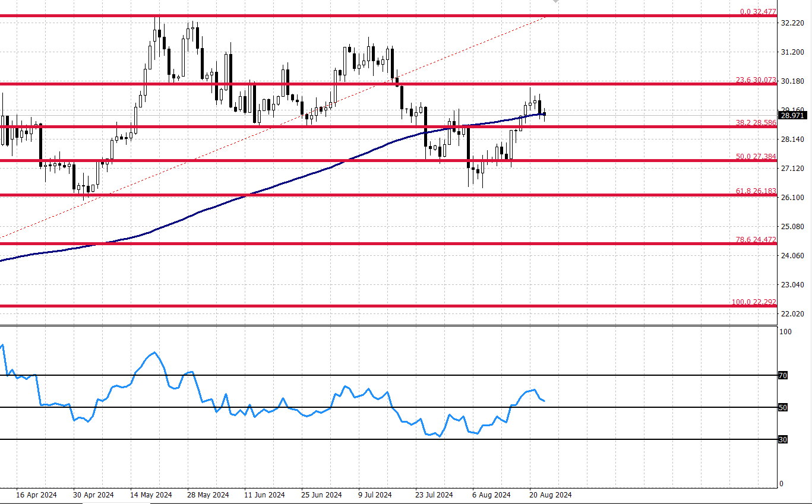
Task: Click price axis value 31.200
Action: click(x=793, y=52)
